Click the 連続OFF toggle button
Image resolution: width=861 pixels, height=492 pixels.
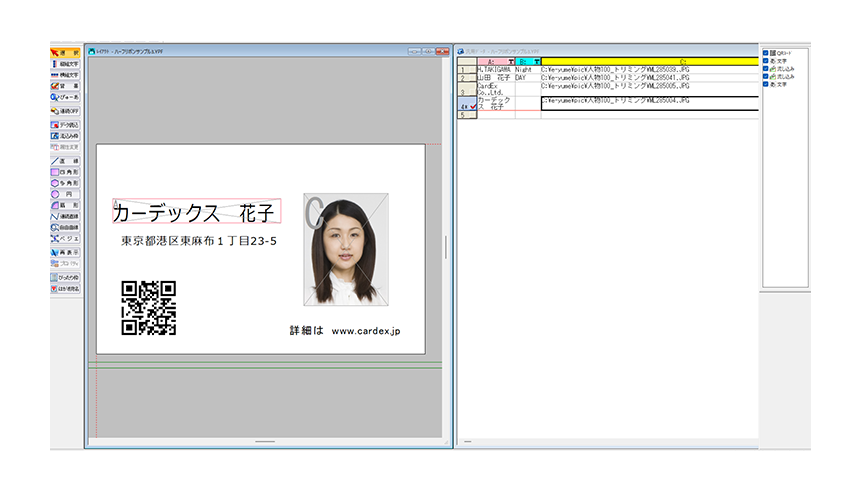pos(65,110)
